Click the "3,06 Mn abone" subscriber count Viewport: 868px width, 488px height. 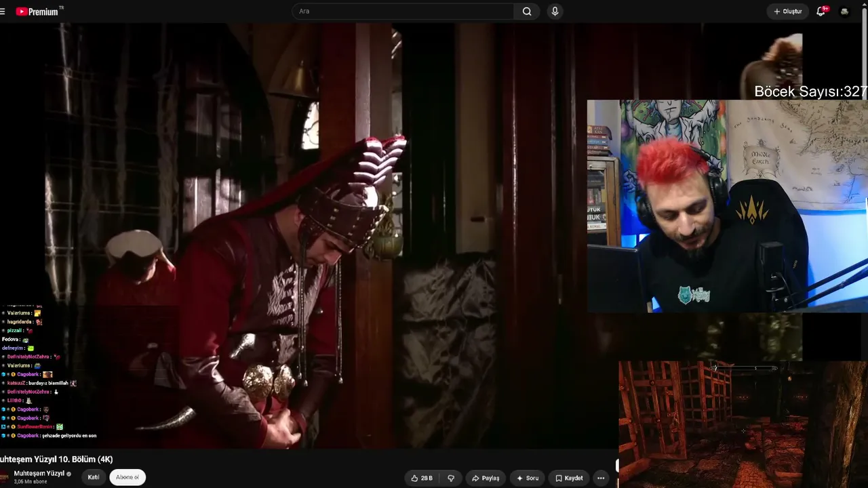pyautogui.click(x=31, y=482)
